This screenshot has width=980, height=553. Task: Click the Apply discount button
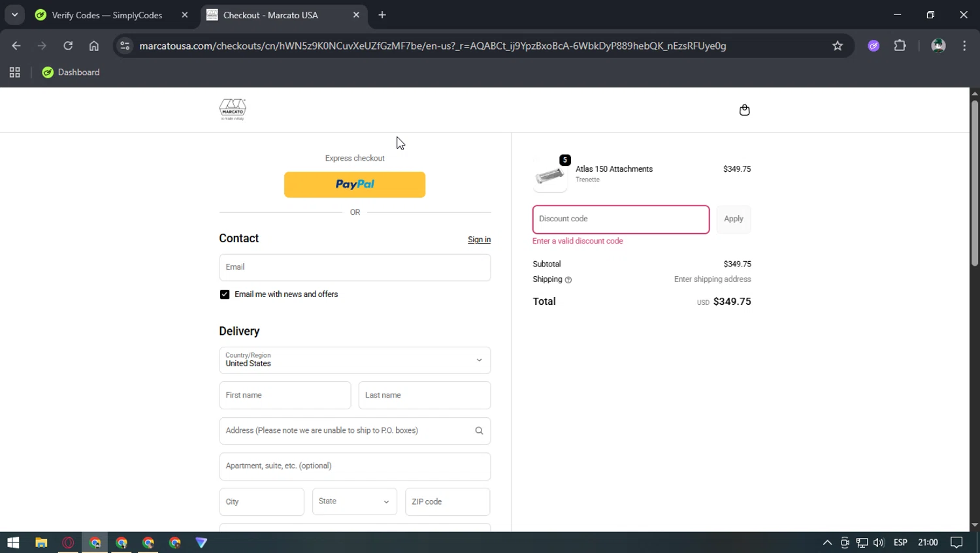coord(734,219)
